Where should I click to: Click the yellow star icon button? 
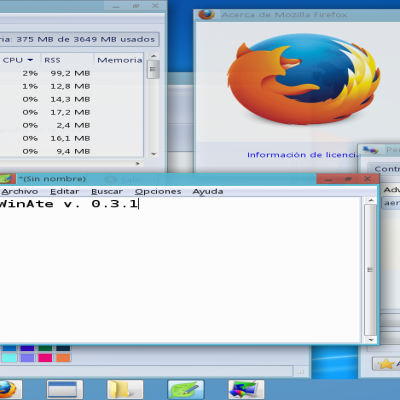point(386,364)
